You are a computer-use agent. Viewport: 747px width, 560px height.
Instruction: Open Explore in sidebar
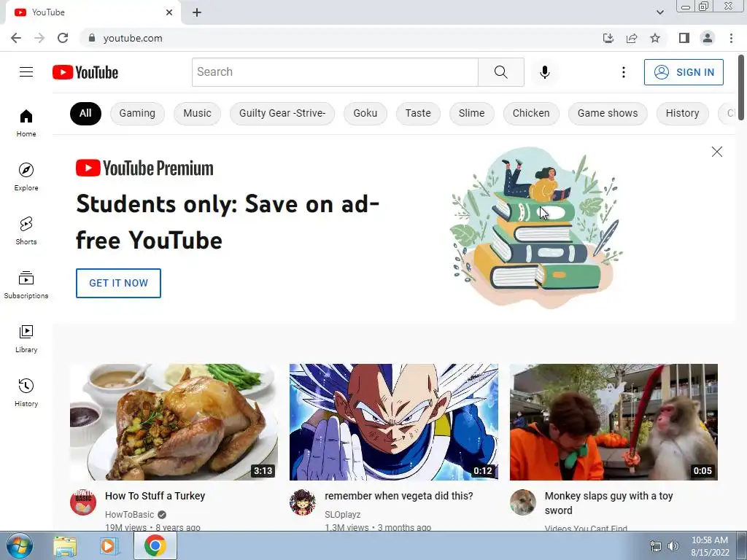[x=26, y=176]
